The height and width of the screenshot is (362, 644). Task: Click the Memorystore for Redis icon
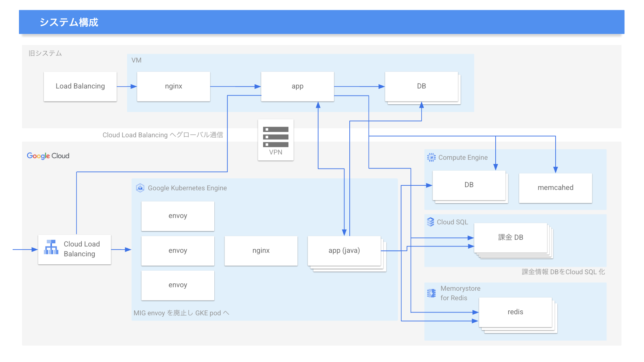[x=431, y=293]
